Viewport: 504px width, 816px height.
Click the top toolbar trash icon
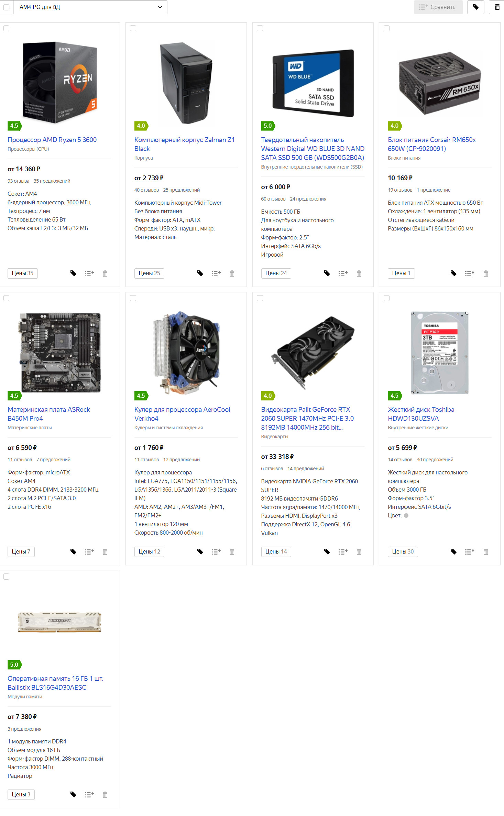pos(497,7)
